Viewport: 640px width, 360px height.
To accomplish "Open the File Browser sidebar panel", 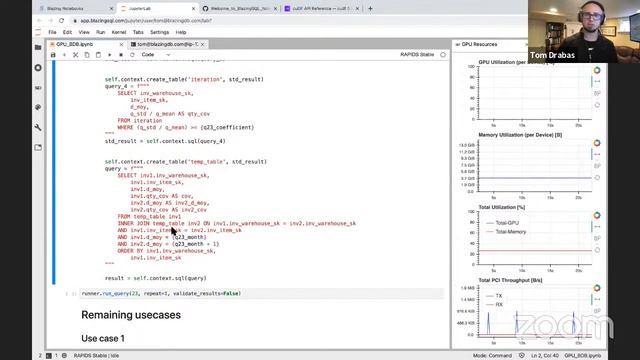I will (38, 47).
